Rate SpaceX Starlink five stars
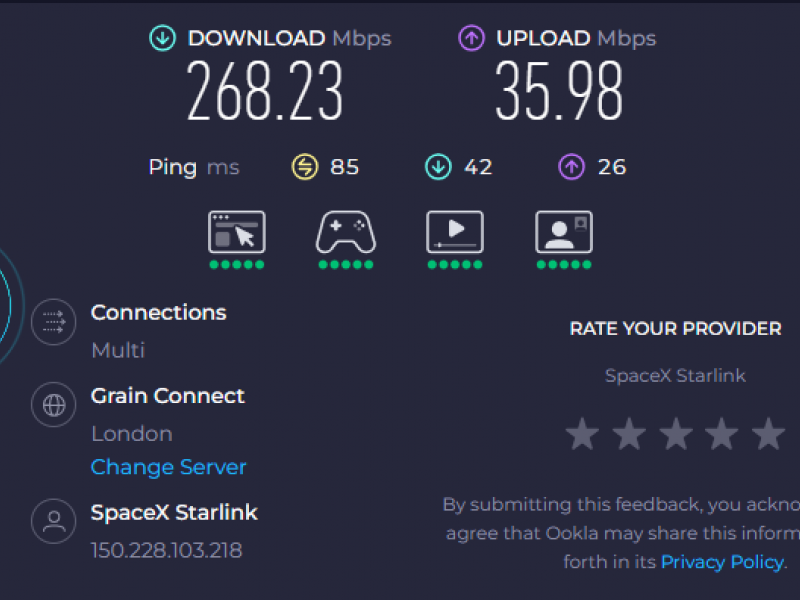Screen dimensions: 800x600 769,435
